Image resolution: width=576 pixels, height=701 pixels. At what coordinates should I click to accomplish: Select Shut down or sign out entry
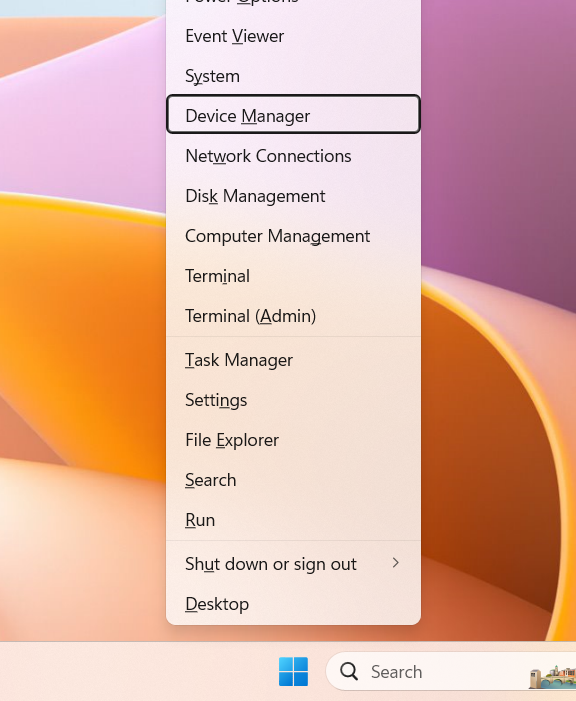293,564
